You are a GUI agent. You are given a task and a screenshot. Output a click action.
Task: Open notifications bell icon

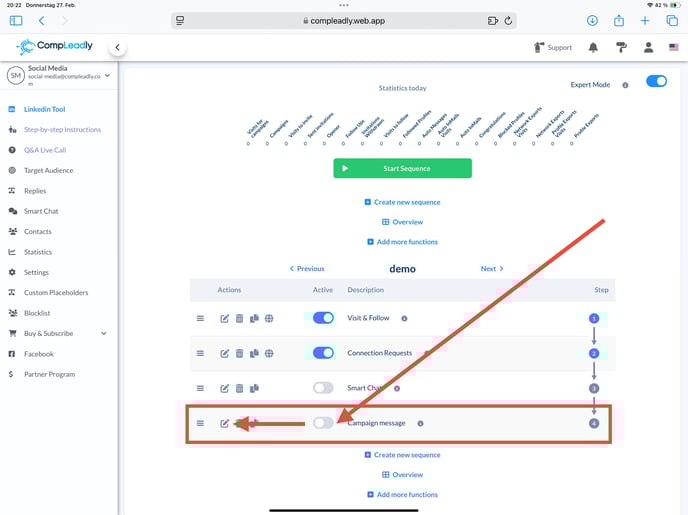tap(593, 47)
